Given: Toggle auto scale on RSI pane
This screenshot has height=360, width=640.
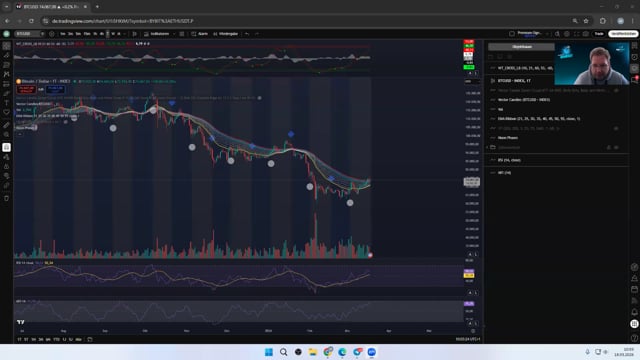Looking at the screenshot, I should coord(470,293).
